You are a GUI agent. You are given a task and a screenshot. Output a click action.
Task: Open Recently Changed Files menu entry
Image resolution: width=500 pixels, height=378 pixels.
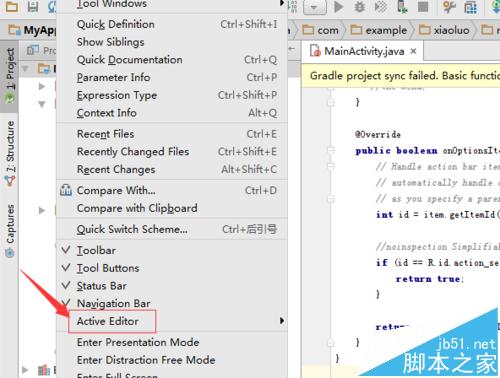tap(172, 152)
